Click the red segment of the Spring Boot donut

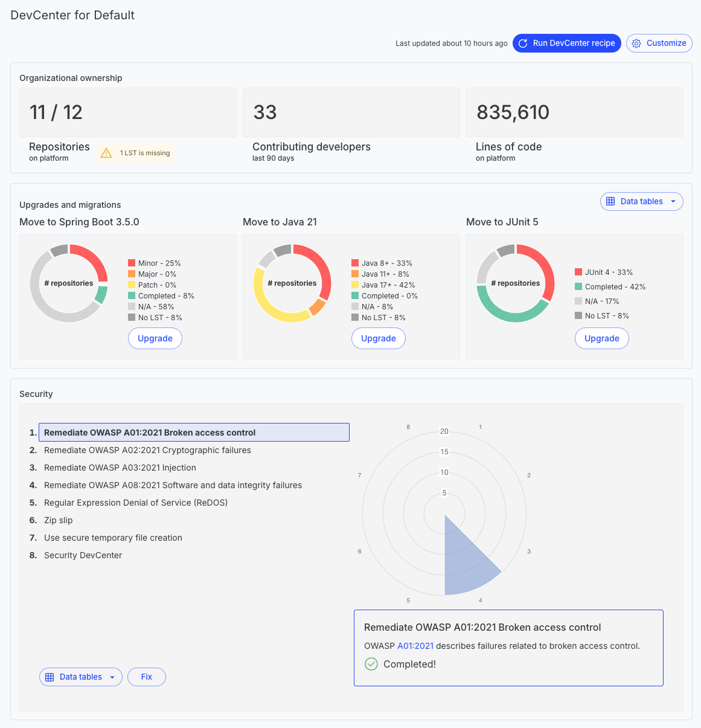point(94,259)
